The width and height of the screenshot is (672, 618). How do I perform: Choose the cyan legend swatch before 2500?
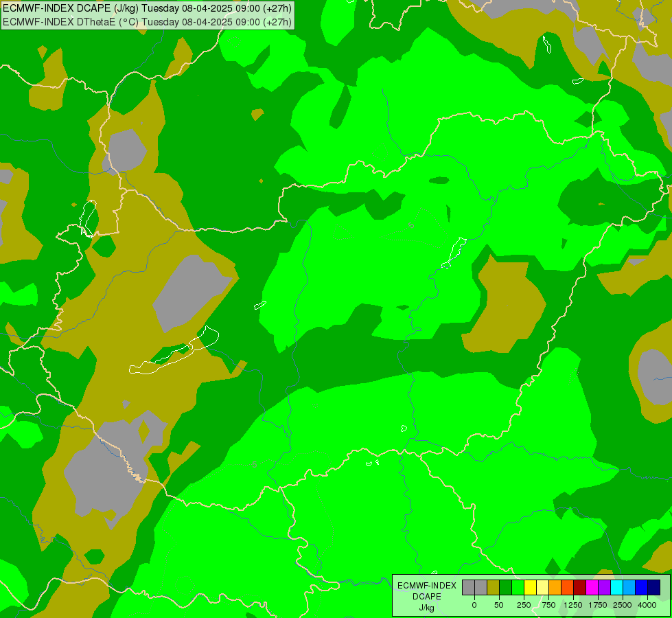(x=616, y=588)
